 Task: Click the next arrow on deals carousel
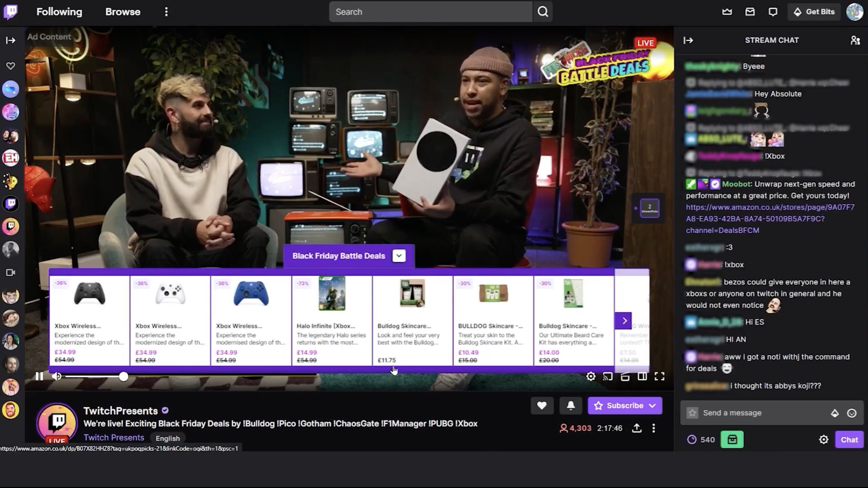click(623, 321)
